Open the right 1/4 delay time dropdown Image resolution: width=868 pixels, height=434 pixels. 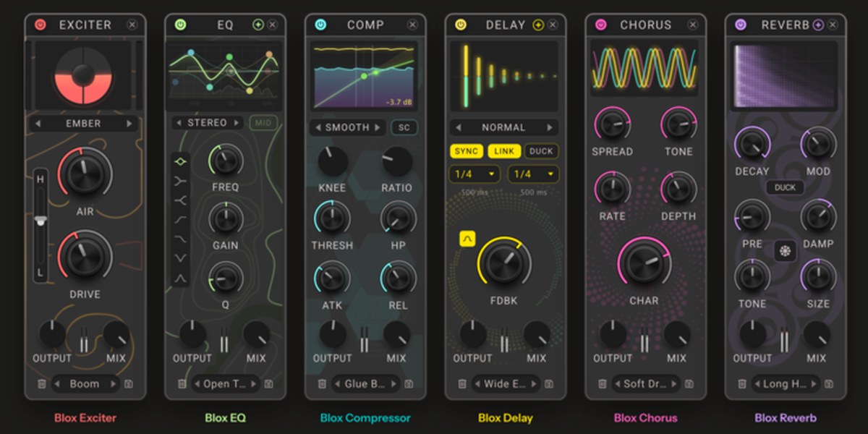click(x=534, y=174)
